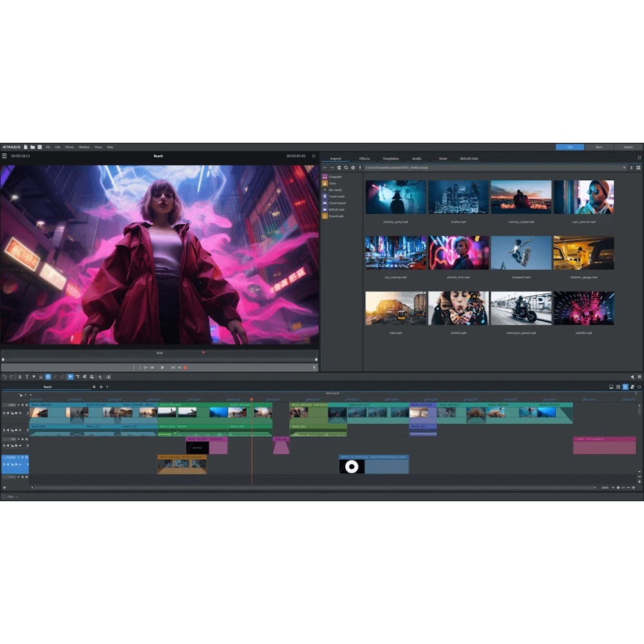Delete the selected object using the trash icon

20,377
